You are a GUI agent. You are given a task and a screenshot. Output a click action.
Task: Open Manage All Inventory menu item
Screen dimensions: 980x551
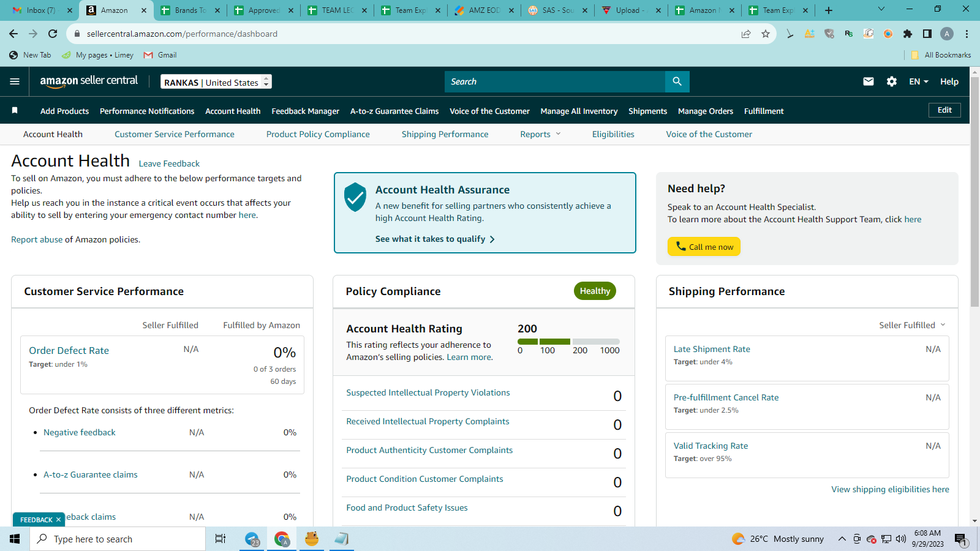(x=579, y=111)
